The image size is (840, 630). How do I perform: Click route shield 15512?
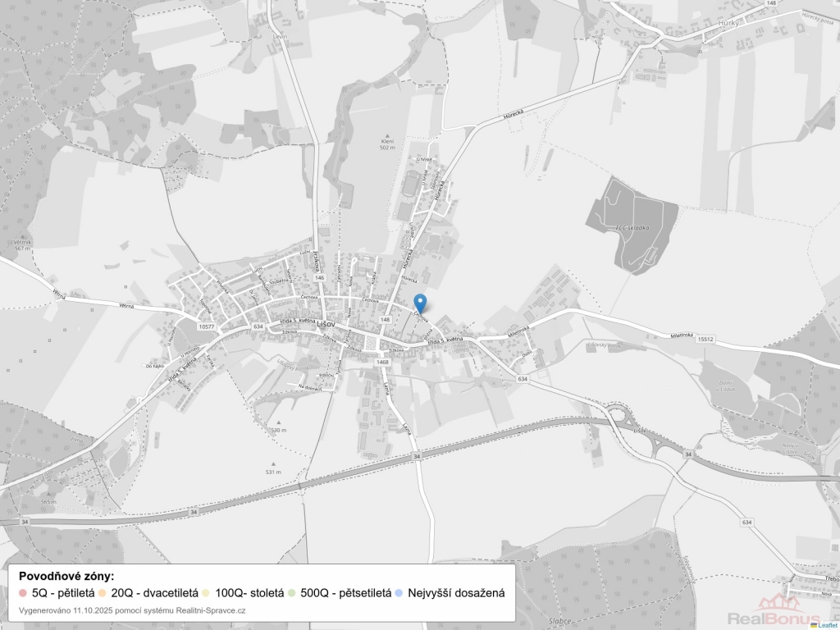pos(706,338)
